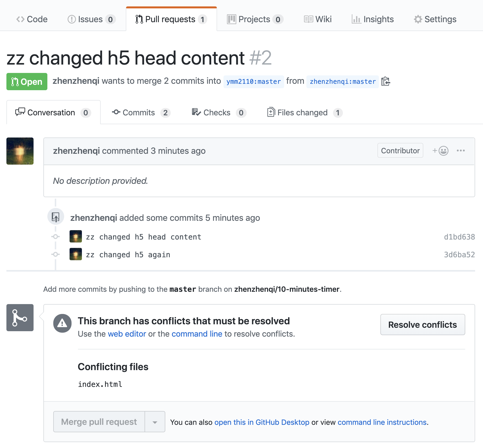Open zhenzhenqi's large avatar beside the comment

click(x=20, y=151)
